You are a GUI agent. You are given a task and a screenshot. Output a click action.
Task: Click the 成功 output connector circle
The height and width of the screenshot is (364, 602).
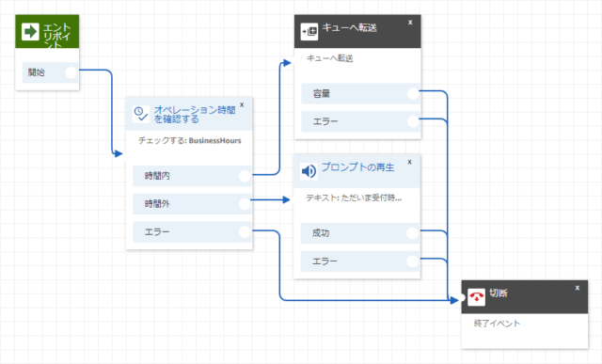(x=412, y=233)
